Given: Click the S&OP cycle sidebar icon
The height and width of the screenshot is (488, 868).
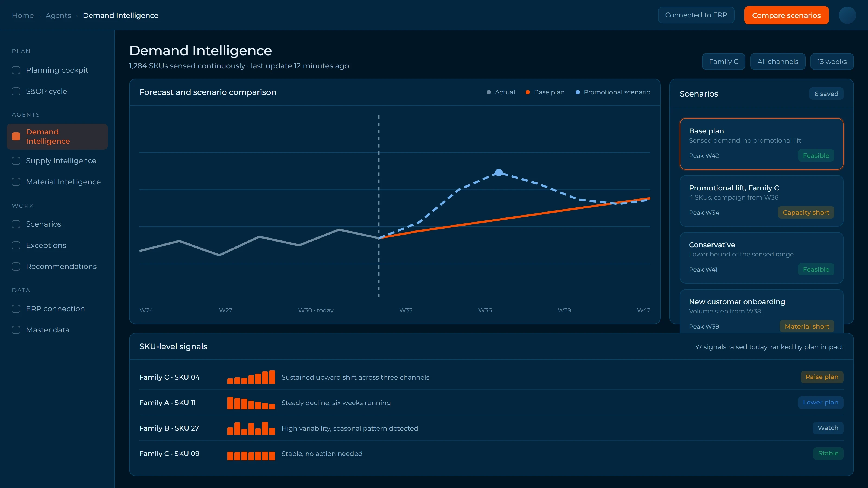Looking at the screenshot, I should click(16, 91).
